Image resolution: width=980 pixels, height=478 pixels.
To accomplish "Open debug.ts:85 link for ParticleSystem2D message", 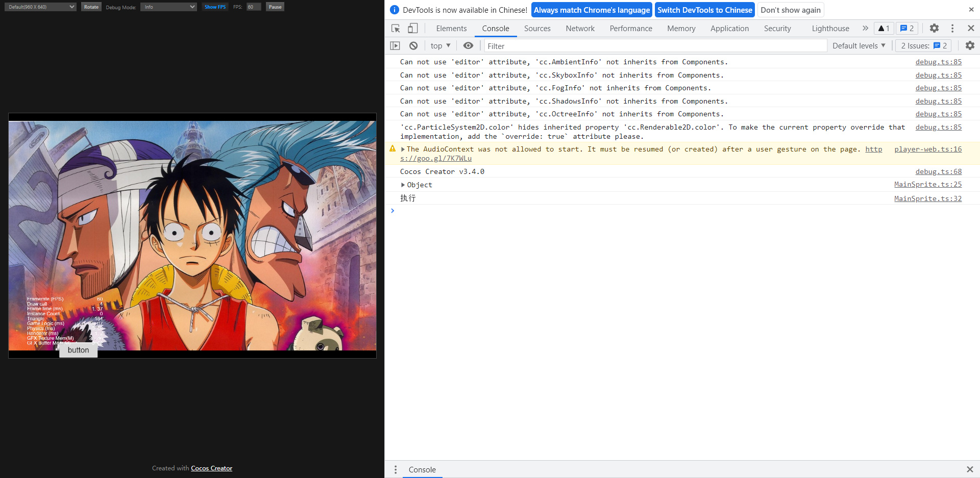I will tap(939, 127).
